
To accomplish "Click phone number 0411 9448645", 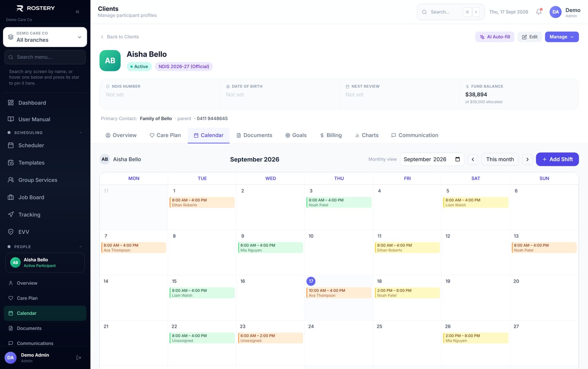I will point(212,119).
